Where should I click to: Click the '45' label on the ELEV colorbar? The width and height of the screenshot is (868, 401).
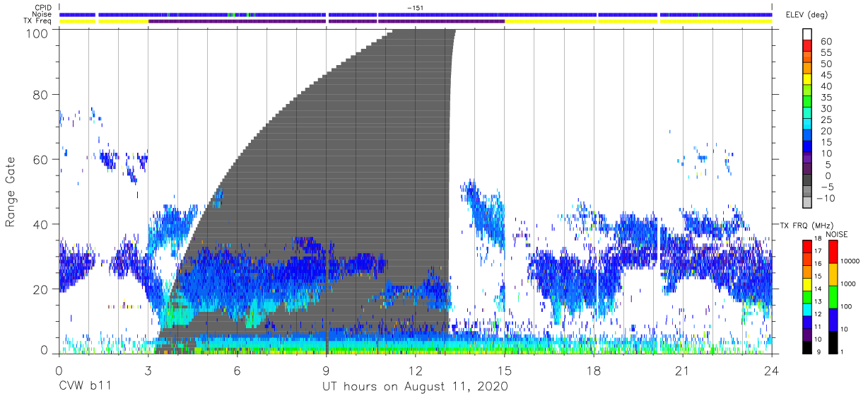click(826, 75)
